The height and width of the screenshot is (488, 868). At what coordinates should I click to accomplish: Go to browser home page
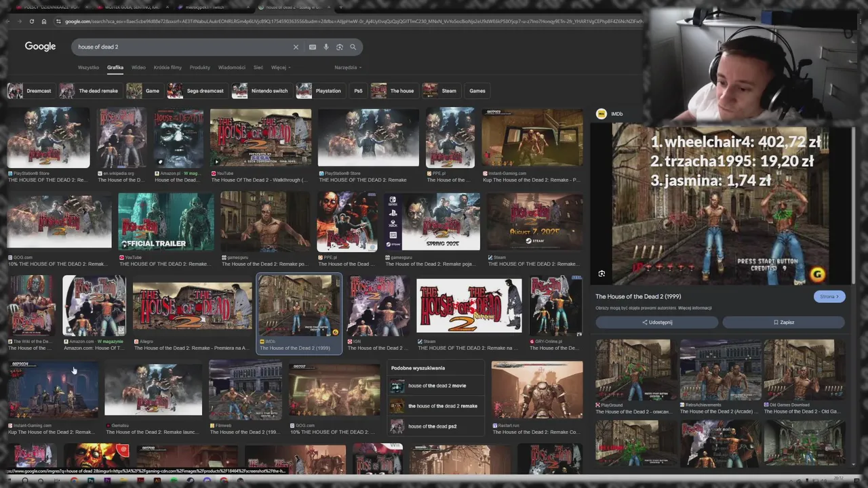[44, 21]
